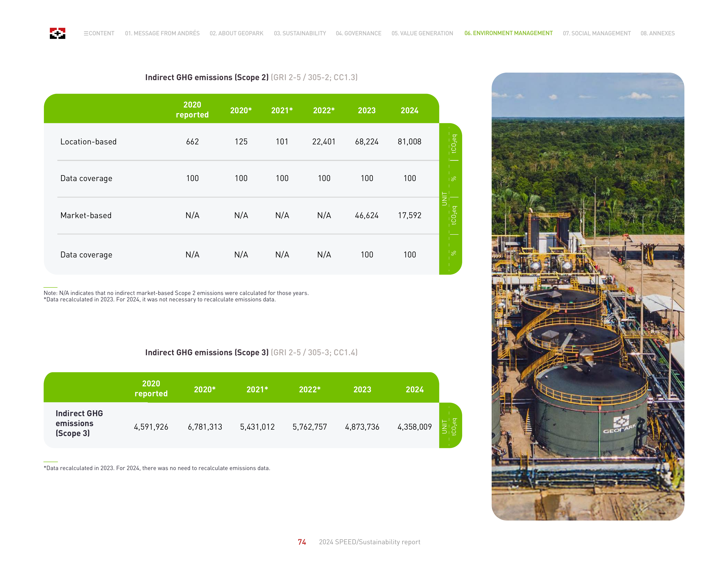Click the oil facility aerial photo
This screenshot has width=728, height=563.
point(588,297)
